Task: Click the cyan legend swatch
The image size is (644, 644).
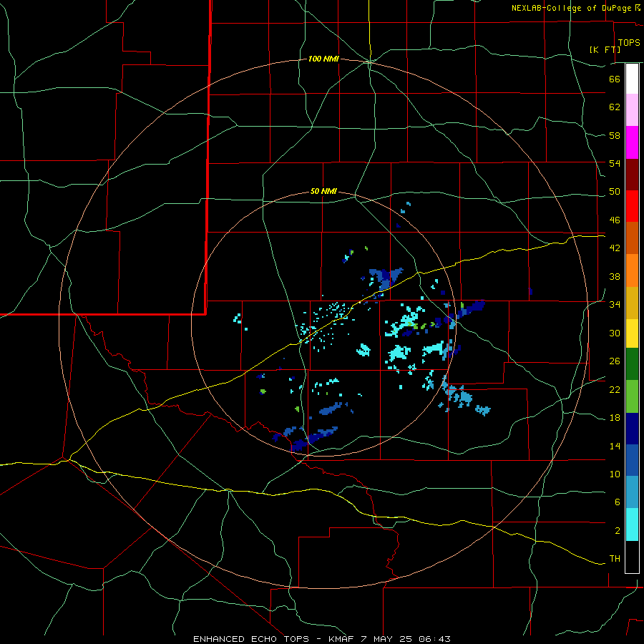Action: (x=632, y=525)
